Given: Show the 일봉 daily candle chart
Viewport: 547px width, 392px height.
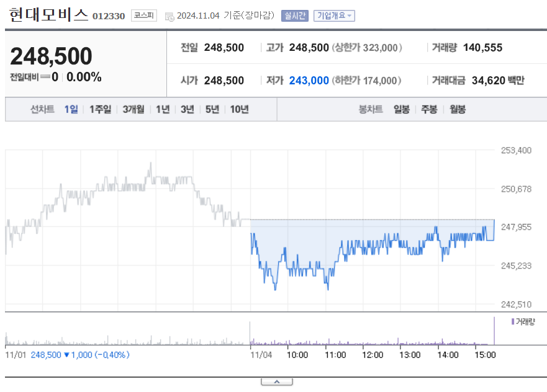Looking at the screenshot, I should pyautogui.click(x=402, y=109).
